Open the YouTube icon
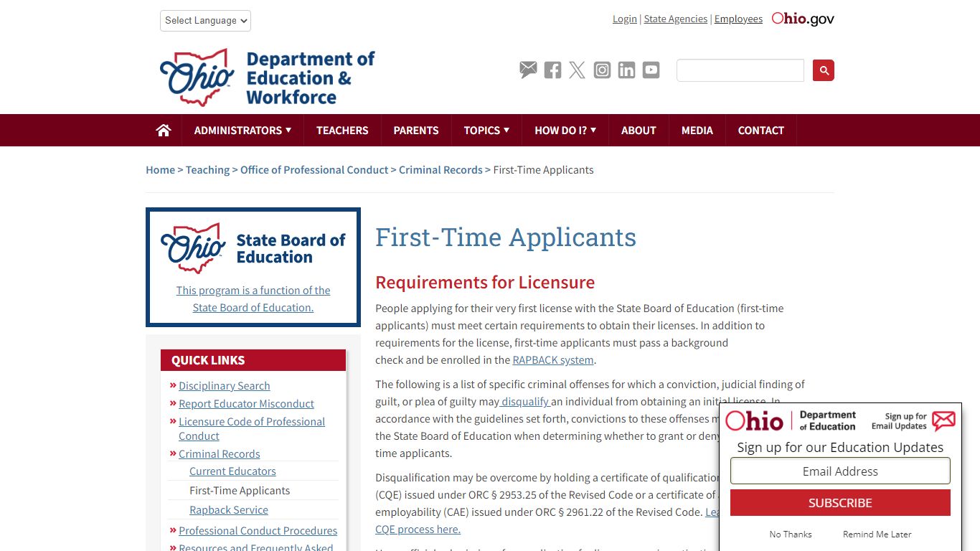This screenshot has width=980, height=551. pos(651,70)
